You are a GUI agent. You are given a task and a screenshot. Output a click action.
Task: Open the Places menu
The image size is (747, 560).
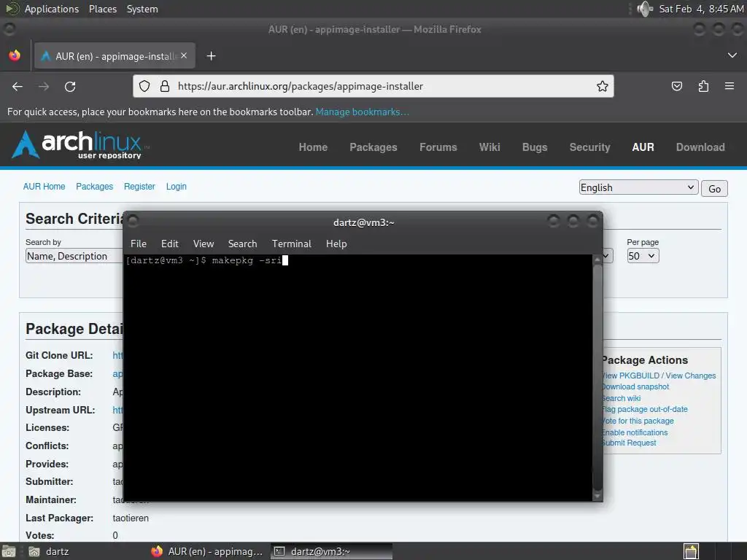pos(103,9)
